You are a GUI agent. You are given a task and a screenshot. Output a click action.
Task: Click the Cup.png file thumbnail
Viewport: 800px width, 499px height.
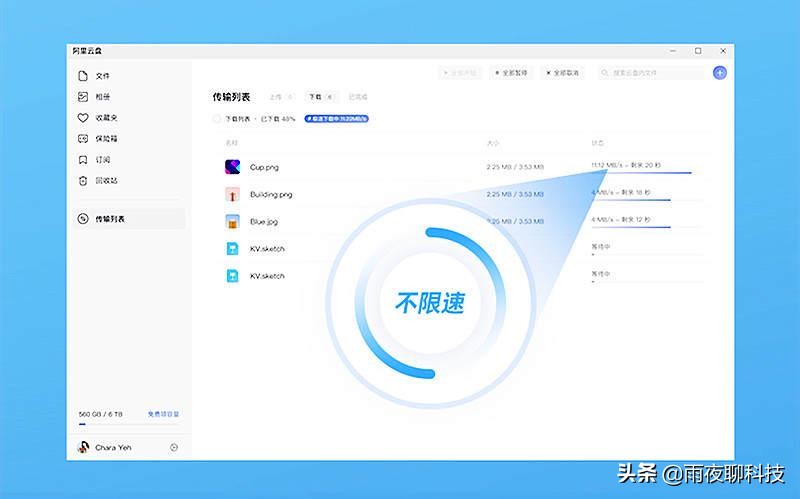click(232, 167)
